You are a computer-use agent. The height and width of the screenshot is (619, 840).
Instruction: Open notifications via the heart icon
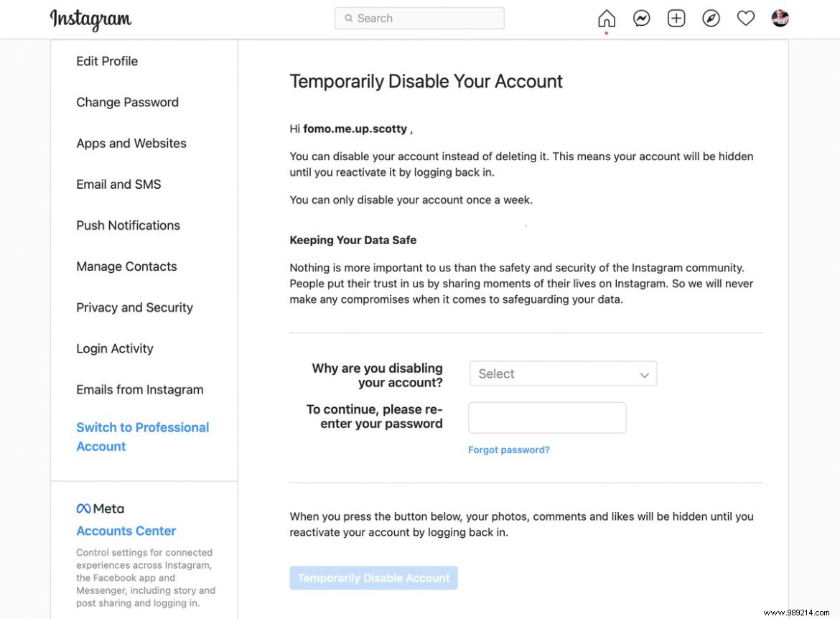coord(745,18)
